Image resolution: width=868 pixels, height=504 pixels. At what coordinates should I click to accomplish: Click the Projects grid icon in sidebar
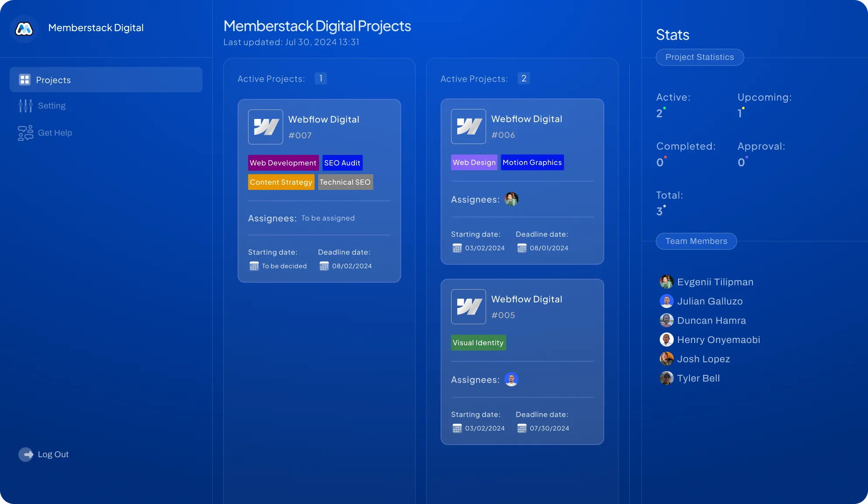click(x=24, y=80)
